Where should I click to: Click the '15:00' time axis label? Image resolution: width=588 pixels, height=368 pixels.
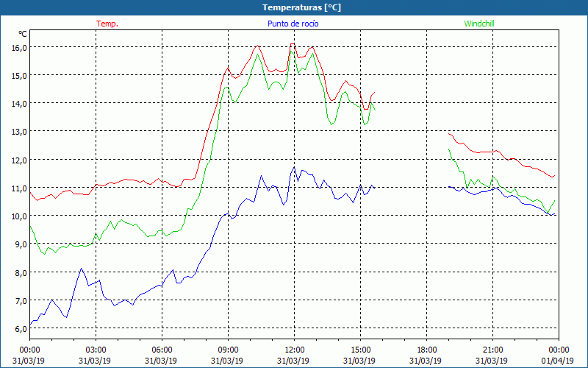pyautogui.click(x=360, y=350)
